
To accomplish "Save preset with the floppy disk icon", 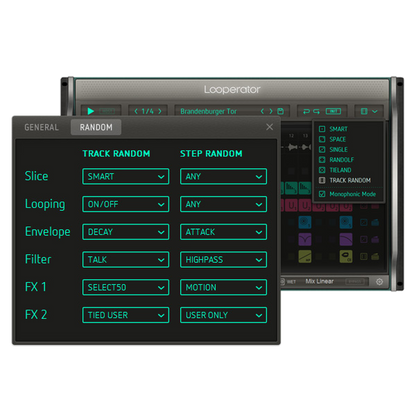I will pyautogui.click(x=280, y=111).
